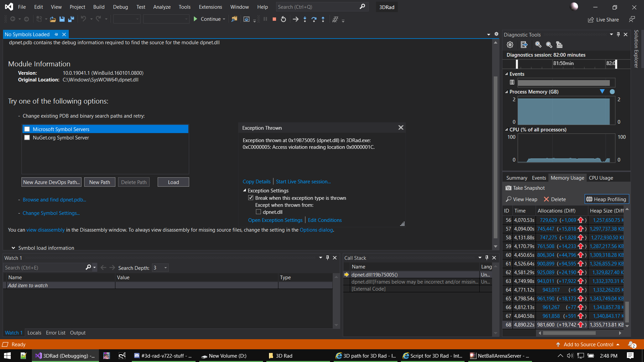Pin the Diagnostic Tools panel
This screenshot has height=362, width=644.
tap(618, 35)
